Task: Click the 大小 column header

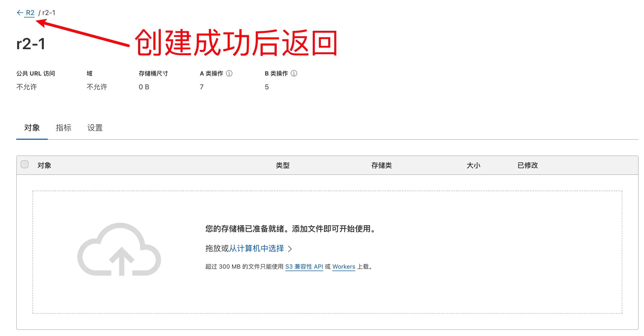Action: click(473, 165)
